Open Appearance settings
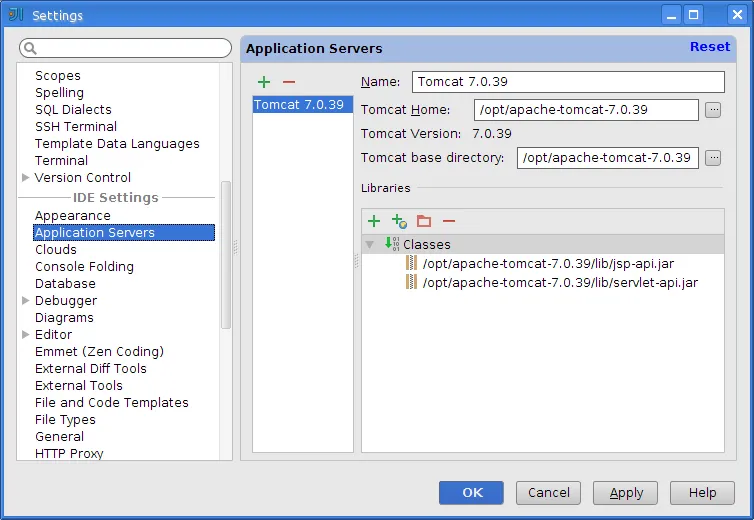Viewport: 754px width, 520px height. coord(73,216)
